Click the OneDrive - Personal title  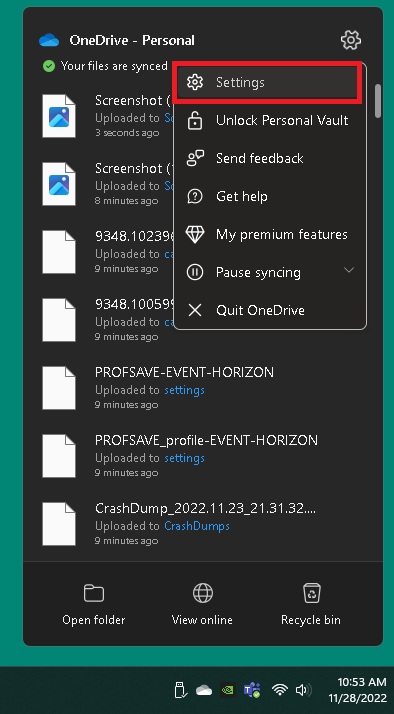[132, 40]
